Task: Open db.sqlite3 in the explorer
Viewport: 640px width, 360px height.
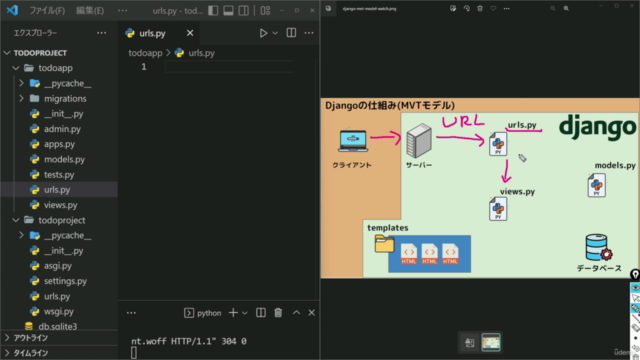Action: click(x=59, y=326)
